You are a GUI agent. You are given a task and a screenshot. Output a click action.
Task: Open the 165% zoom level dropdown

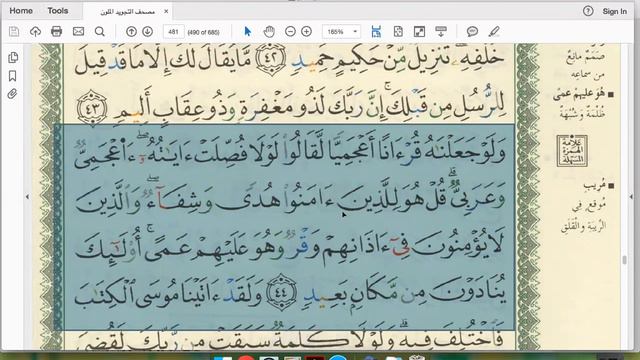341,31
